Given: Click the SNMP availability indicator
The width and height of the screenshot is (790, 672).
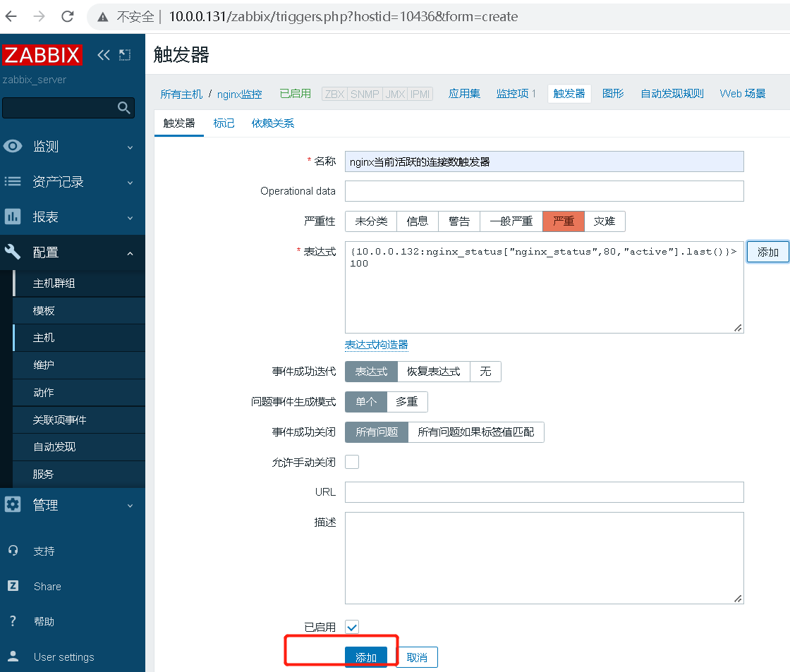Looking at the screenshot, I should [x=365, y=94].
